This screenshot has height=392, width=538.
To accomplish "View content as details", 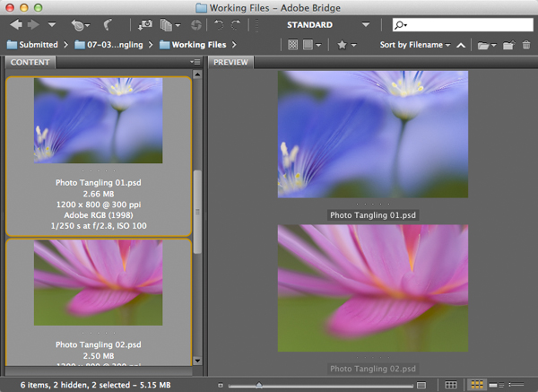I will coord(496,385).
